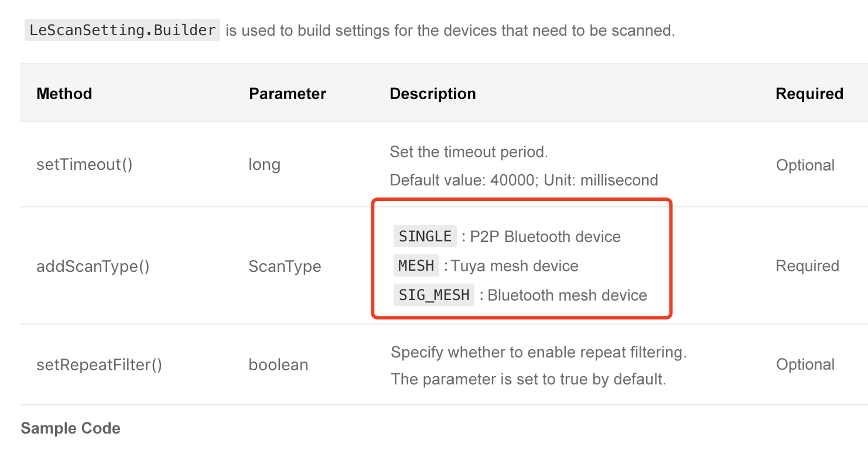
Task: Click the LeScanSetting.Builder code label
Action: (122, 30)
